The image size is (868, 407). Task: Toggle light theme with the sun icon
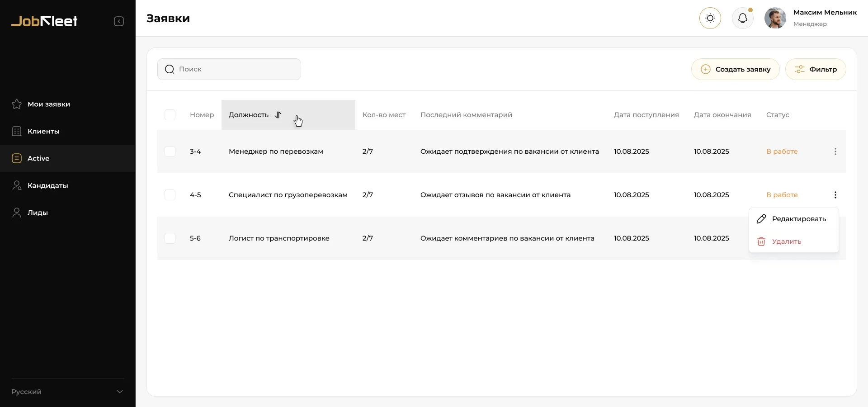pyautogui.click(x=710, y=19)
